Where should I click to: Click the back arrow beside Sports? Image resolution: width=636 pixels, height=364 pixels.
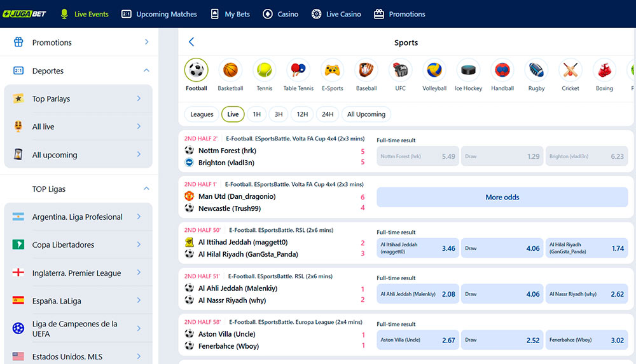[191, 42]
